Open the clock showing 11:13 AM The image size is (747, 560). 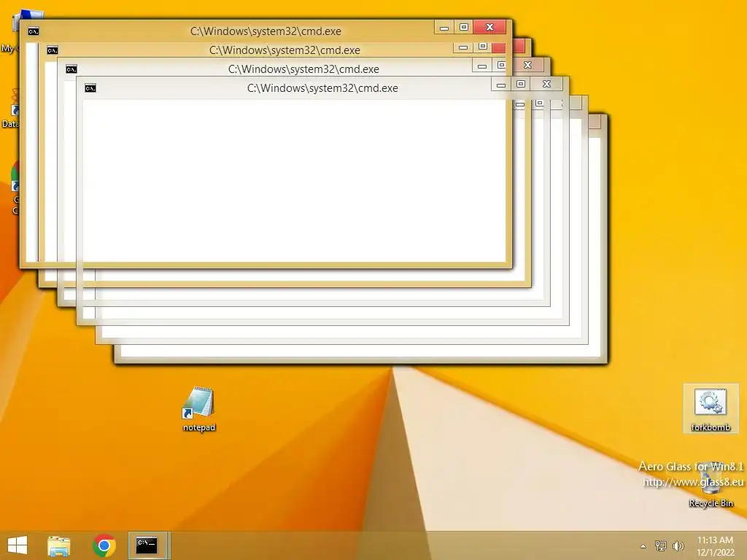tap(715, 545)
